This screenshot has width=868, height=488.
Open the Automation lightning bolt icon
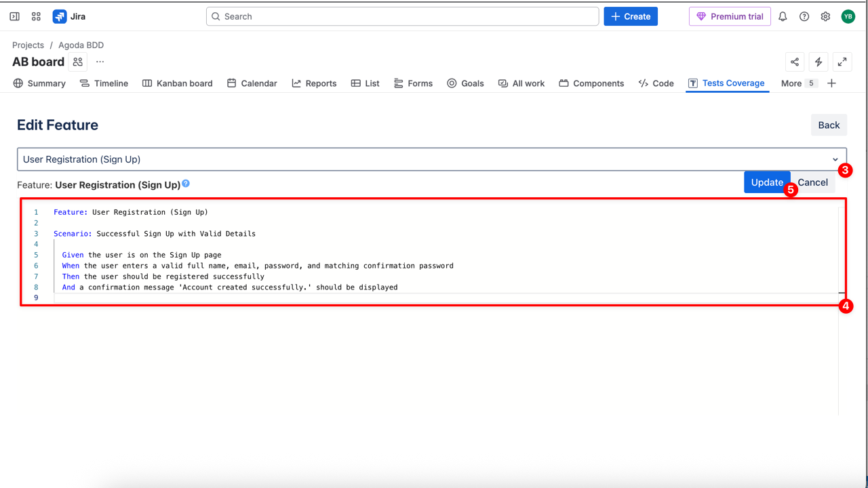pos(818,61)
